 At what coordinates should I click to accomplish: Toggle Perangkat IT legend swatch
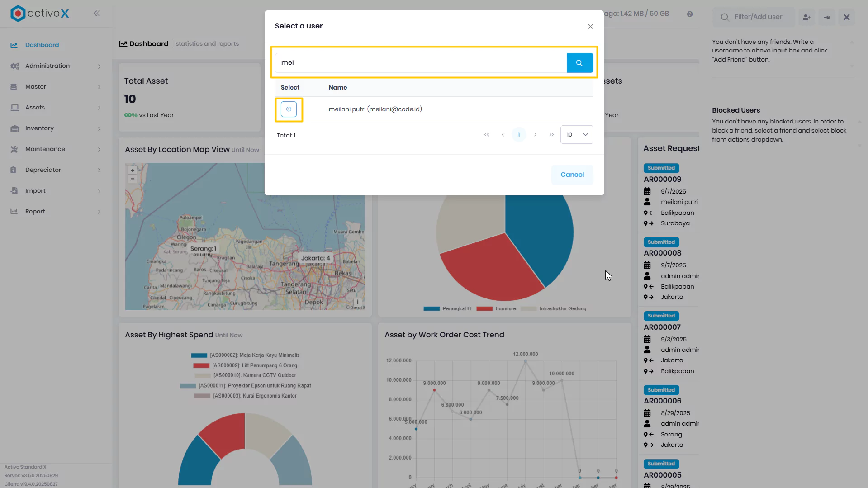coord(432,309)
